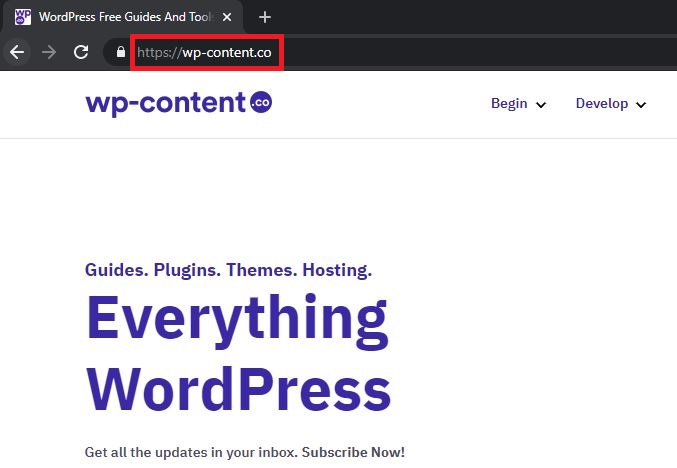Click the Subscribe Now! text
Viewport: 677px width, 468px height.
tap(353, 452)
